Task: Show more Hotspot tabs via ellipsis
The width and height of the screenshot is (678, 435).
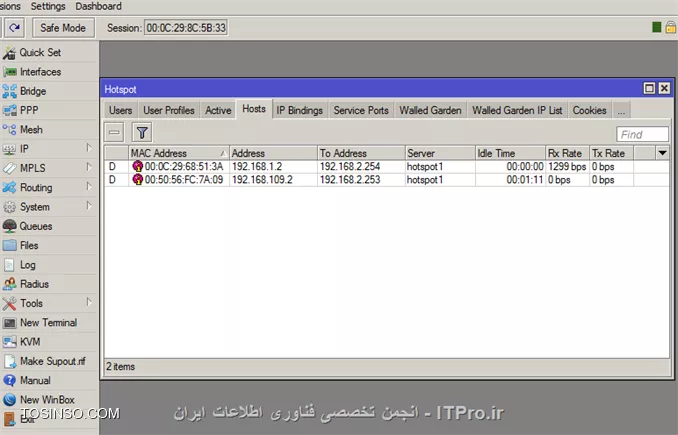Action: [621, 111]
